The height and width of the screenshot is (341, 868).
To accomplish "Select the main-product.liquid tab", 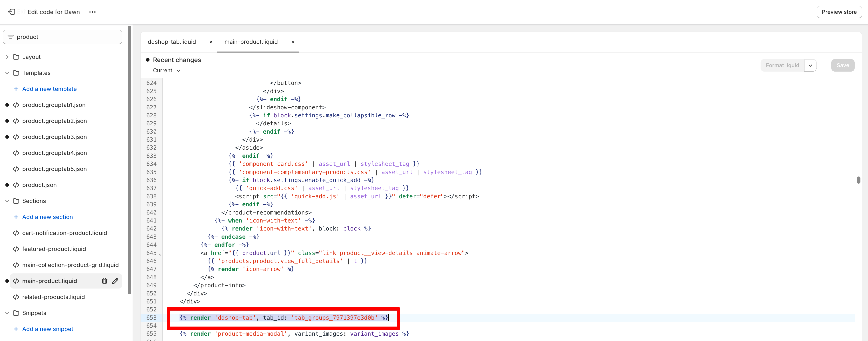I will coord(251,42).
